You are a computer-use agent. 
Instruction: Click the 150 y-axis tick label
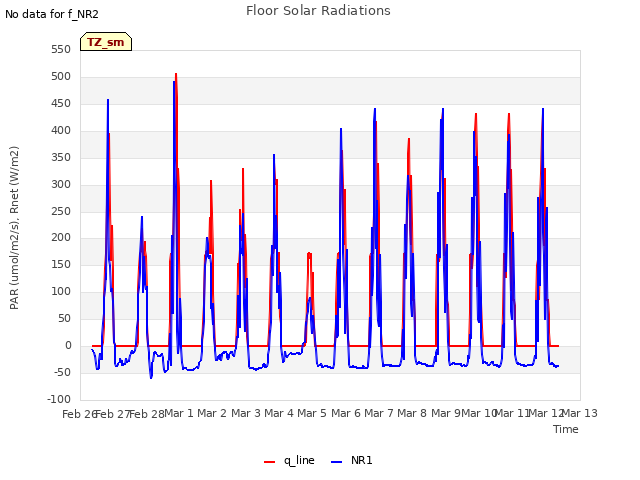[61, 264]
